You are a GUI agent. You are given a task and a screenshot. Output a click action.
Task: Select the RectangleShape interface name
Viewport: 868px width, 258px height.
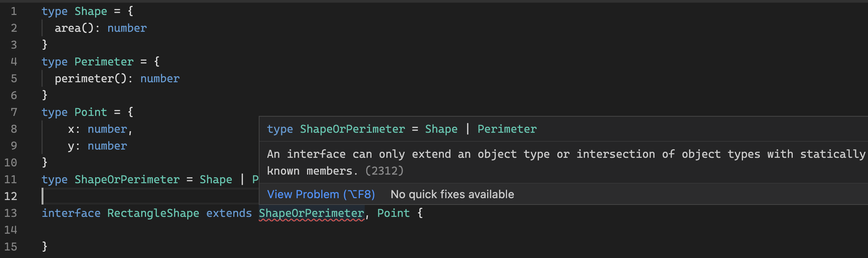[153, 213]
